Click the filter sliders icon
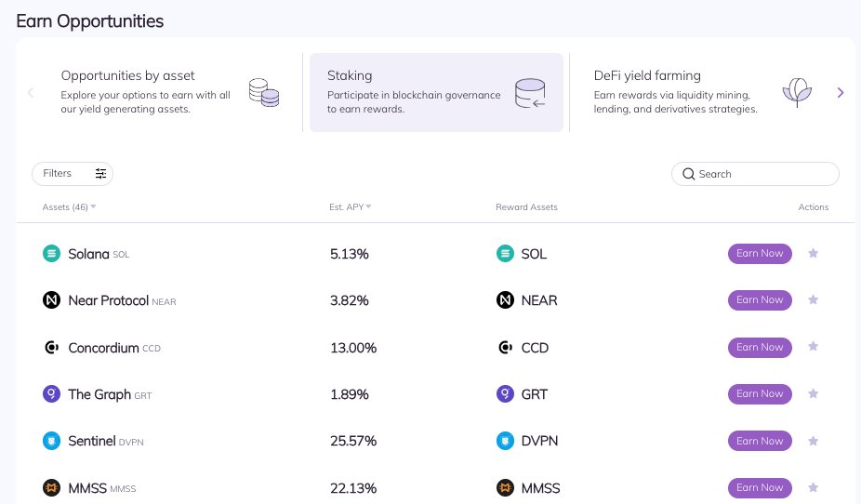Screen dimensions: 861x504 tap(100, 174)
